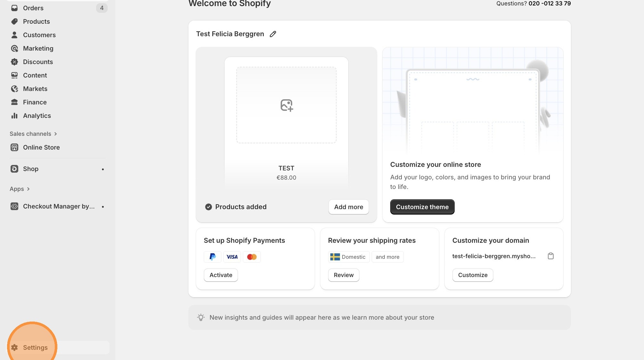Screen dimensions: 644x360
Task: Open Settings via the gear icon
Action: pos(14,348)
